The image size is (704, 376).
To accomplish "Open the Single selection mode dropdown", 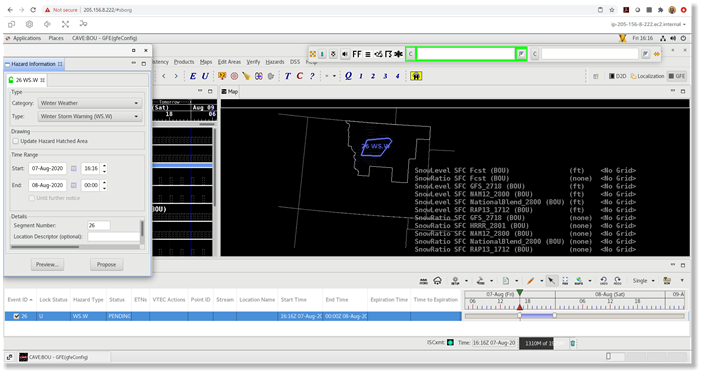I will (x=643, y=281).
